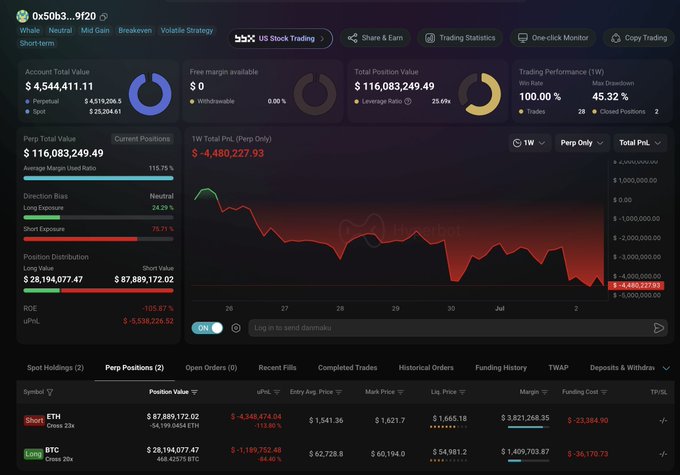The image size is (680, 475).
Task: Click BTC liquidation price $ 54,981.2
Action: click(x=449, y=452)
